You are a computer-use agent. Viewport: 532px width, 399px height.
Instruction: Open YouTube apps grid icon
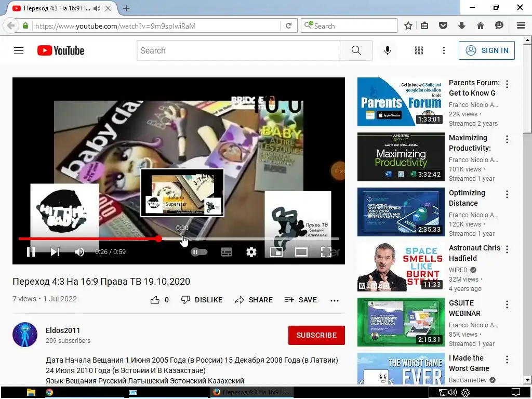point(419,50)
